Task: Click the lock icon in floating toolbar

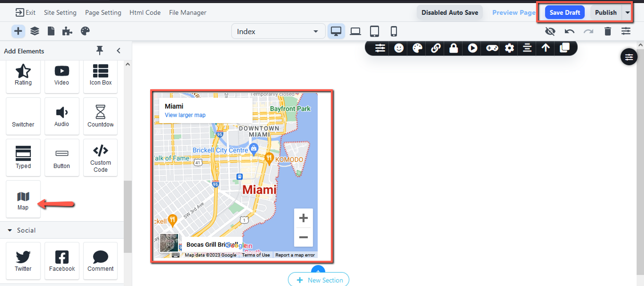Action: click(453, 48)
